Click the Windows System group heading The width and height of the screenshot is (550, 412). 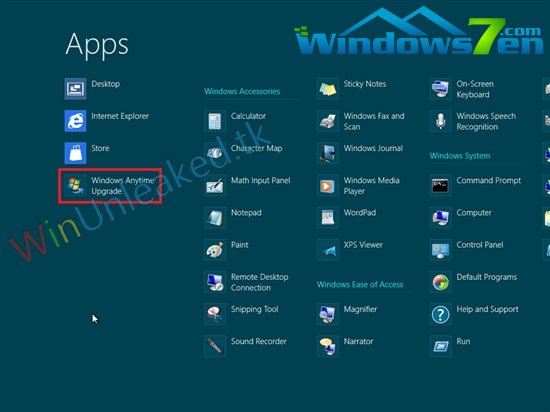(x=460, y=156)
